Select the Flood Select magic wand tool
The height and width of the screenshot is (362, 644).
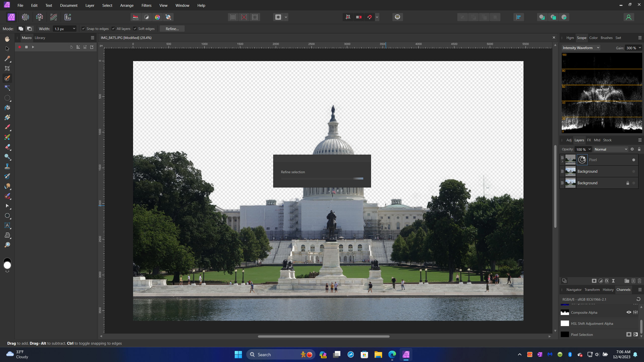7,88
